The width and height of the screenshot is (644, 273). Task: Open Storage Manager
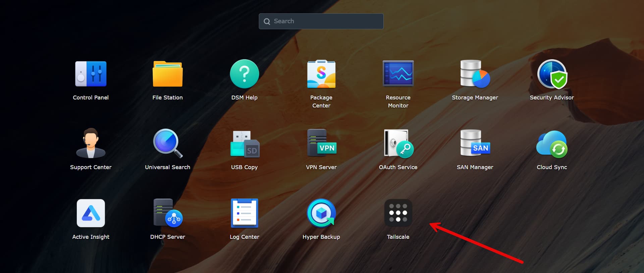475,74
